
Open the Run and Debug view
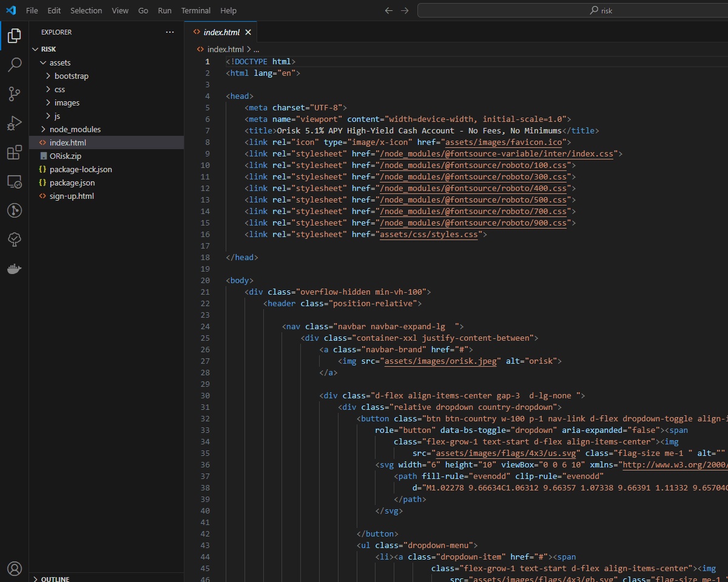pos(15,123)
